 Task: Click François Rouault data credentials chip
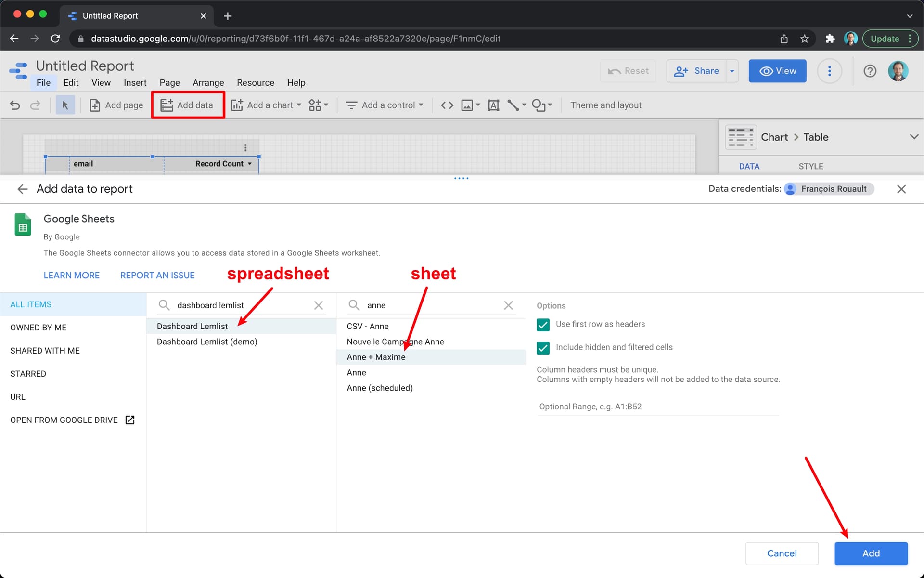point(828,189)
